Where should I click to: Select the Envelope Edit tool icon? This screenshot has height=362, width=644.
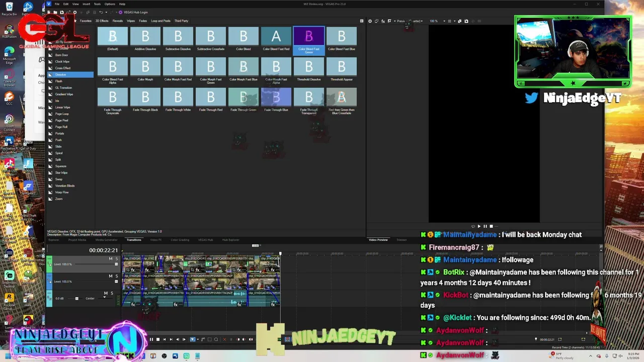click(203, 339)
